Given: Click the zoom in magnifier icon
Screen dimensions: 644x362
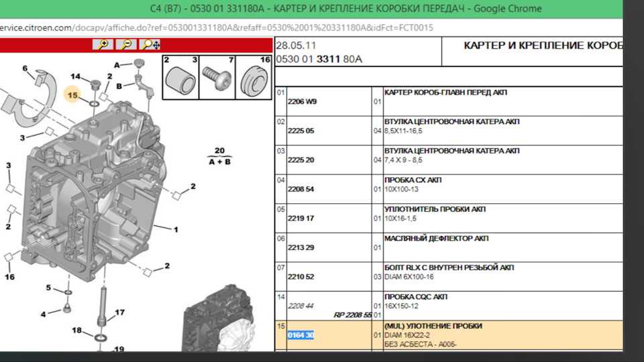Looking at the screenshot, I should pos(103,44).
